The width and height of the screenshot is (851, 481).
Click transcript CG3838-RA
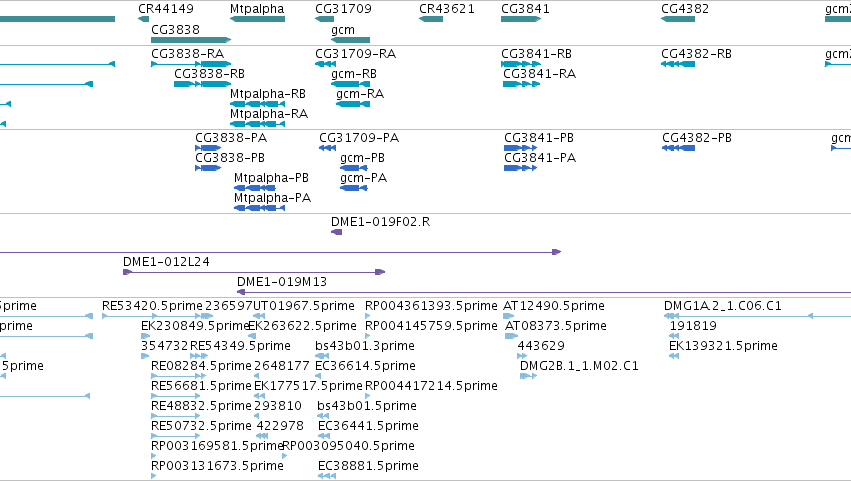[x=187, y=54]
